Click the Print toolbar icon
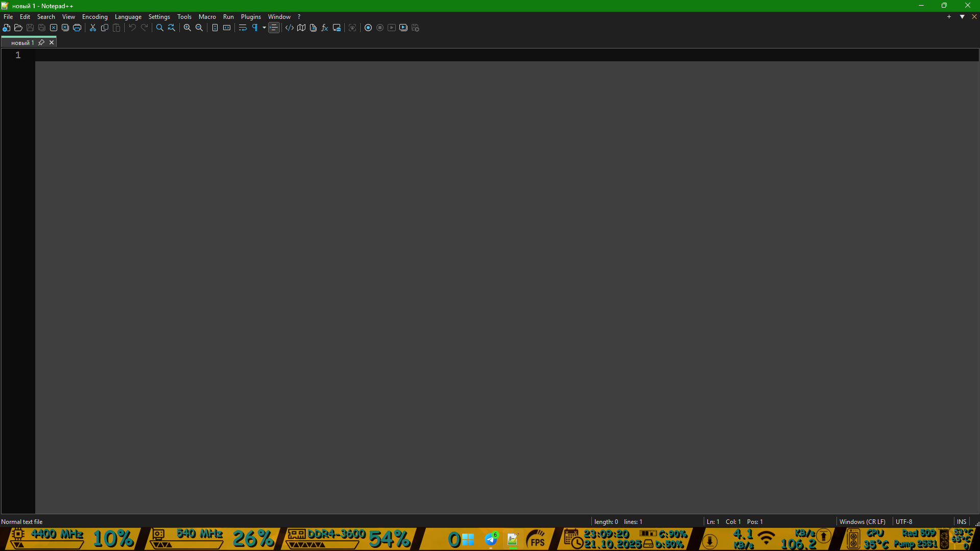Image resolution: width=980 pixels, height=551 pixels. click(77, 28)
